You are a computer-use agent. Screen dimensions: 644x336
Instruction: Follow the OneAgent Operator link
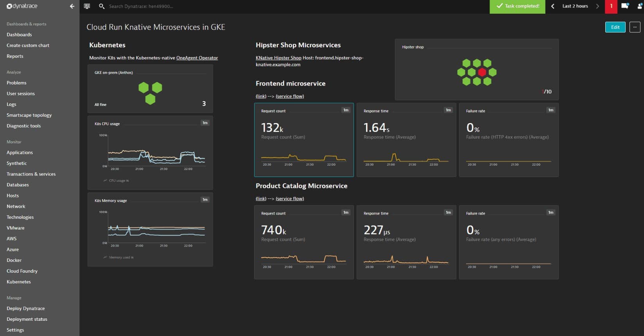click(x=197, y=58)
